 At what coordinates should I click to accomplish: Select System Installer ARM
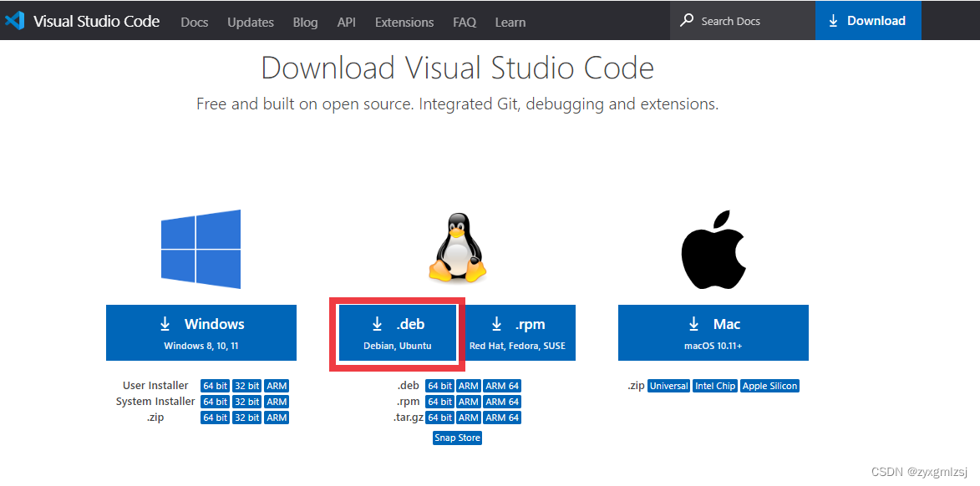click(x=277, y=402)
